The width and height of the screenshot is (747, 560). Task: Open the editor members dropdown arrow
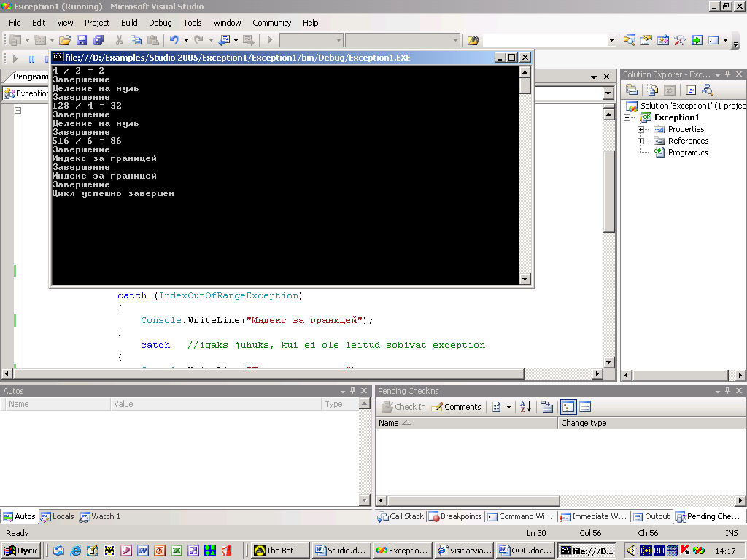[x=608, y=93]
